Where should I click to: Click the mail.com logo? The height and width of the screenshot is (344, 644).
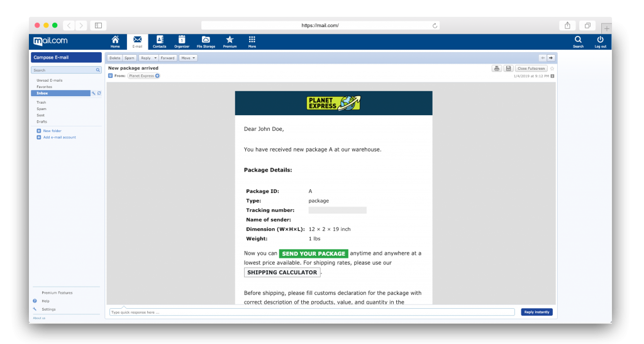click(50, 41)
